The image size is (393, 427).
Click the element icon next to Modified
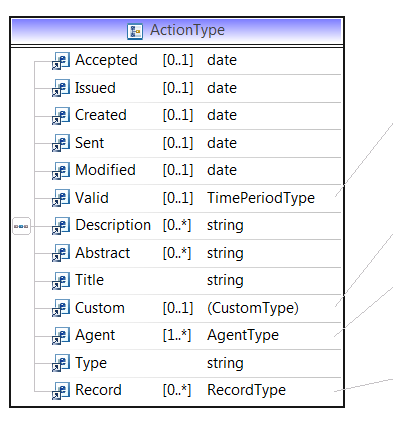point(61,170)
